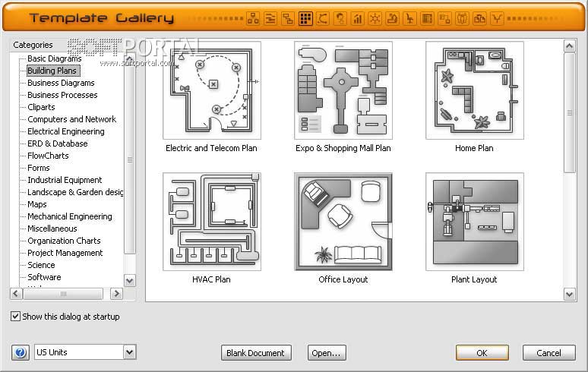Select Project Management category
Image resolution: width=588 pixels, height=372 pixels.
click(x=65, y=253)
